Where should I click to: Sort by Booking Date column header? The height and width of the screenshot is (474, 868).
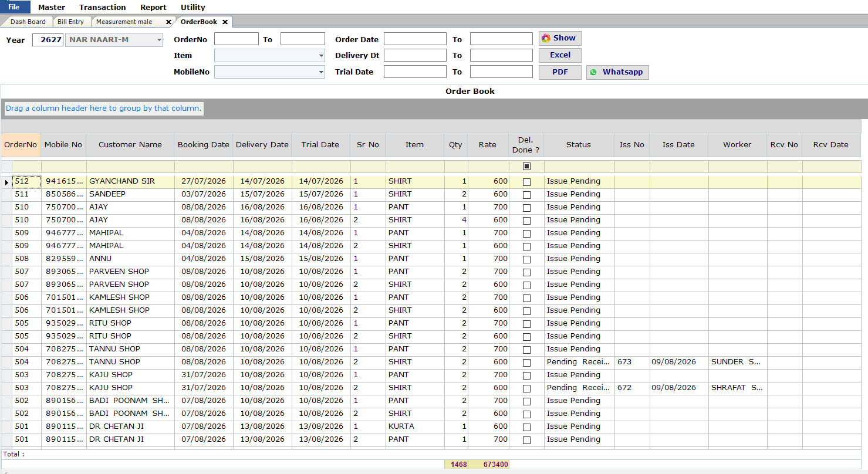[x=204, y=145]
